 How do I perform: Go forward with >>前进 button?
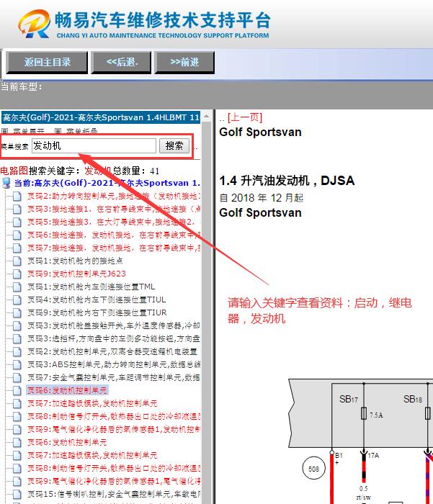point(184,62)
